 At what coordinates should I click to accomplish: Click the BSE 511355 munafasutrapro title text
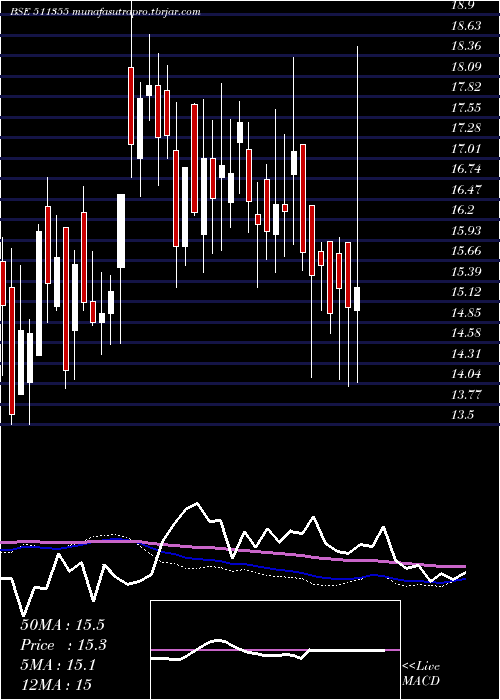click(106, 12)
